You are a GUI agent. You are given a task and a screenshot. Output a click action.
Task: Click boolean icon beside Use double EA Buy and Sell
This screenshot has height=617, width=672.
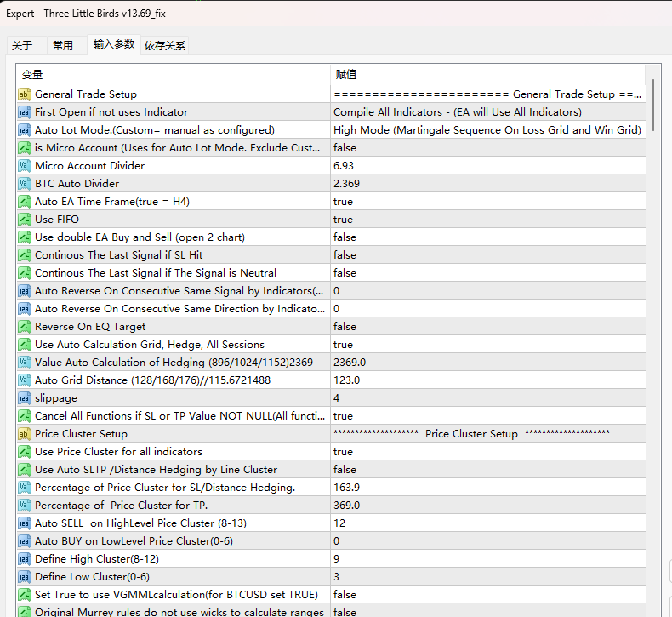pos(25,237)
